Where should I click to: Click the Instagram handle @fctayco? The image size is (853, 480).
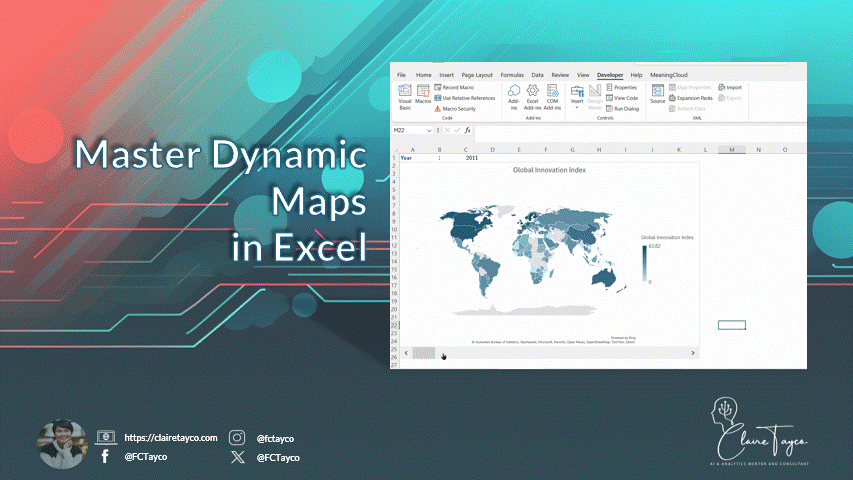click(x=275, y=439)
